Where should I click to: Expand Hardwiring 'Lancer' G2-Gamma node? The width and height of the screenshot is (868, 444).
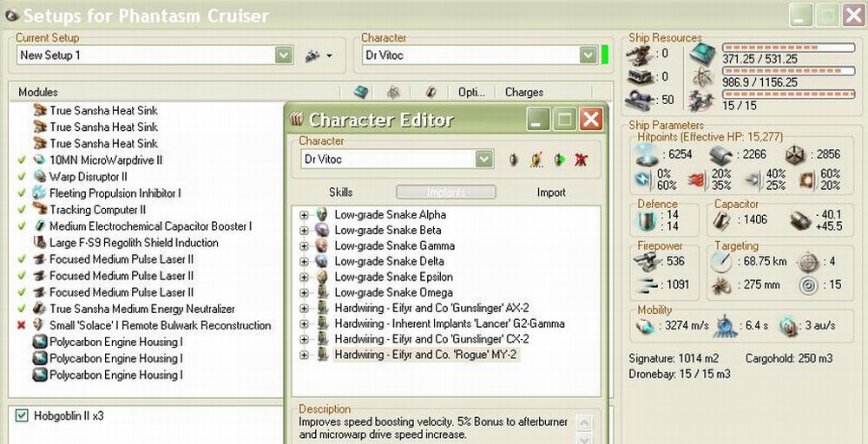304,323
